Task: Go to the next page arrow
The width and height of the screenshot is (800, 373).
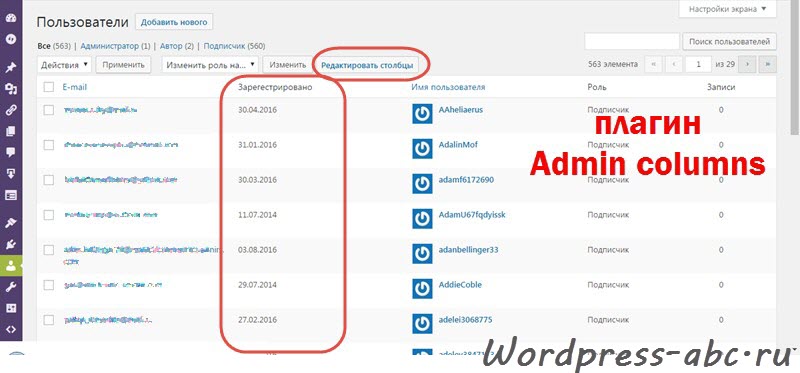Action: [747, 64]
